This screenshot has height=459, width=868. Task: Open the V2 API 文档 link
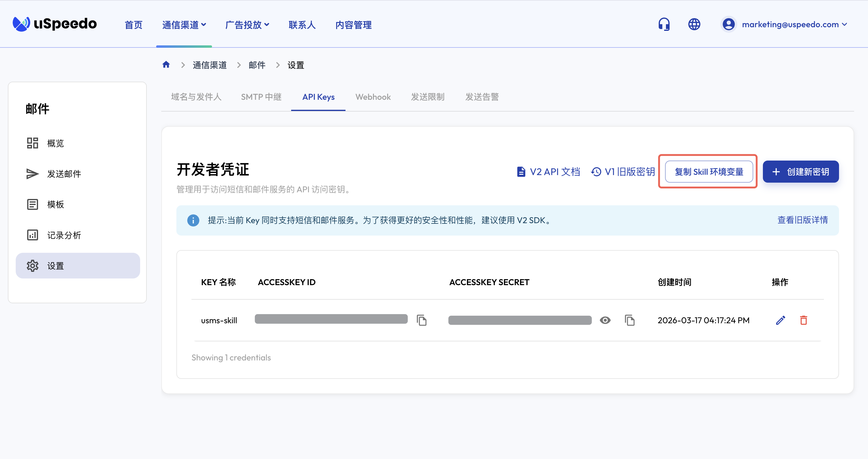(548, 172)
